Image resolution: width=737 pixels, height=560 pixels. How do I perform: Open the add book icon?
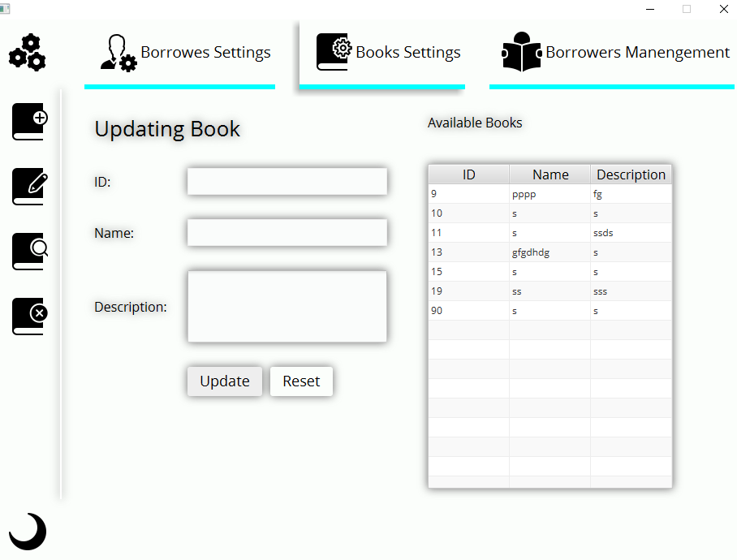(x=30, y=122)
